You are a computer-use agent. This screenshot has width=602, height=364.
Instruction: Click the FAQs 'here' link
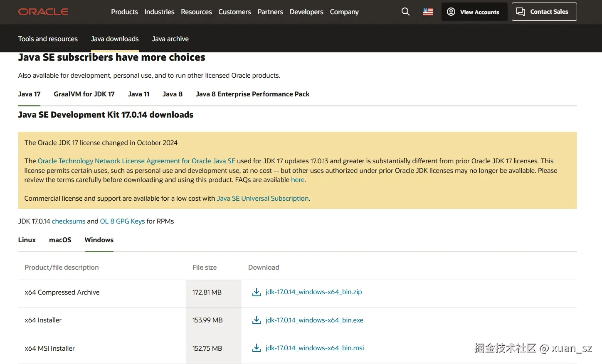[298, 180]
